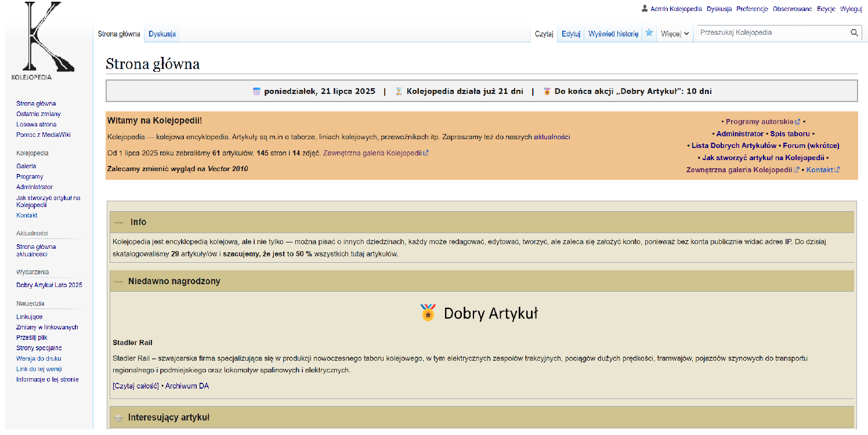The width and height of the screenshot is (868, 435).
Task: Click the user avatar icon
Action: (x=644, y=9)
